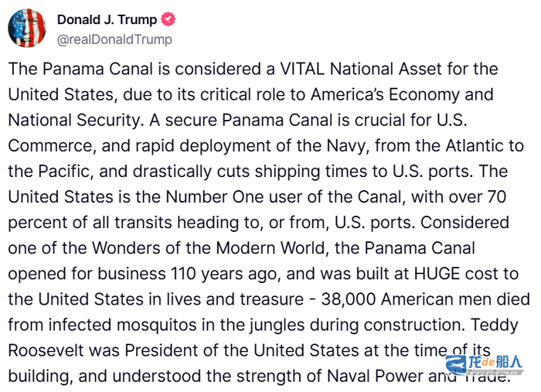Click the word Commerce in the post
Image resolution: width=541 pixels, height=392 pixels.
point(45,145)
